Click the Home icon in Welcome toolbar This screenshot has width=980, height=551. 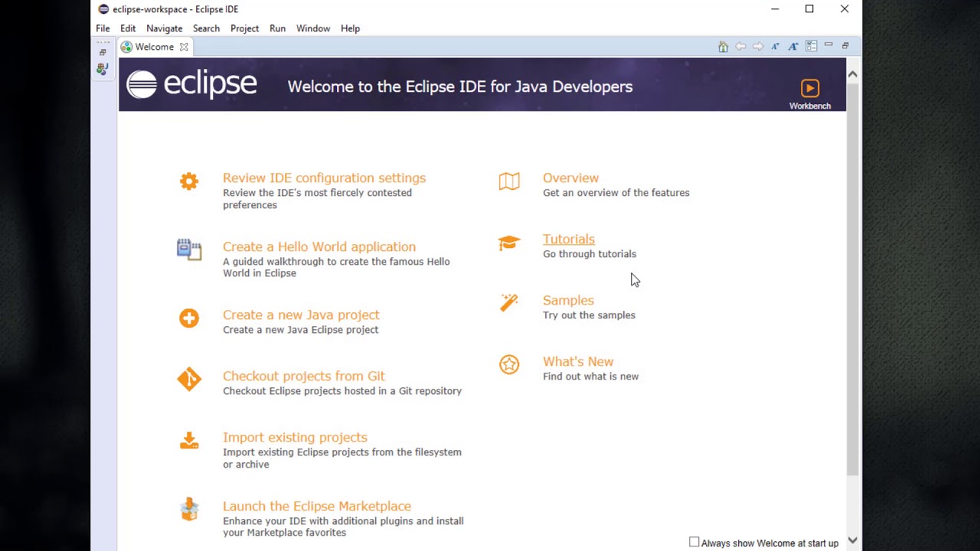click(x=723, y=47)
